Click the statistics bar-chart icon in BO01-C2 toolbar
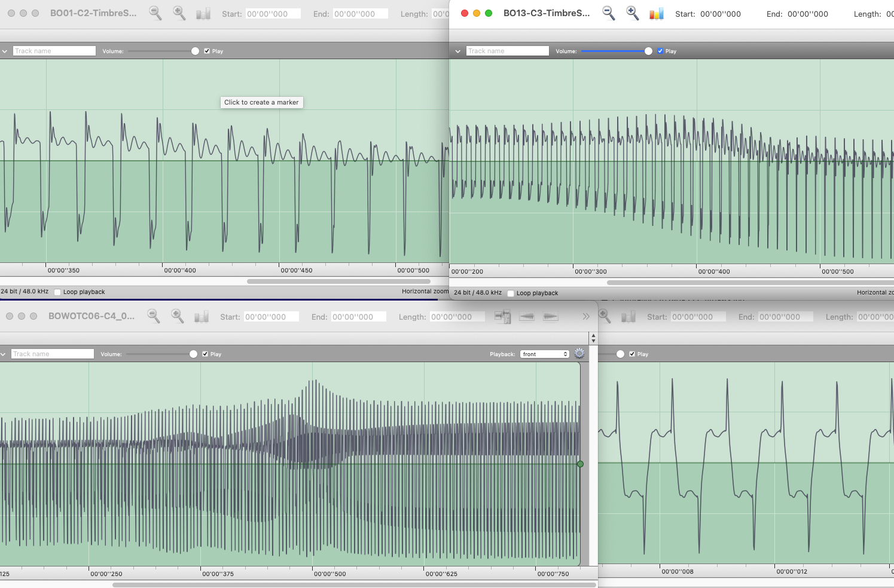The width and height of the screenshot is (894, 588). pyautogui.click(x=203, y=13)
